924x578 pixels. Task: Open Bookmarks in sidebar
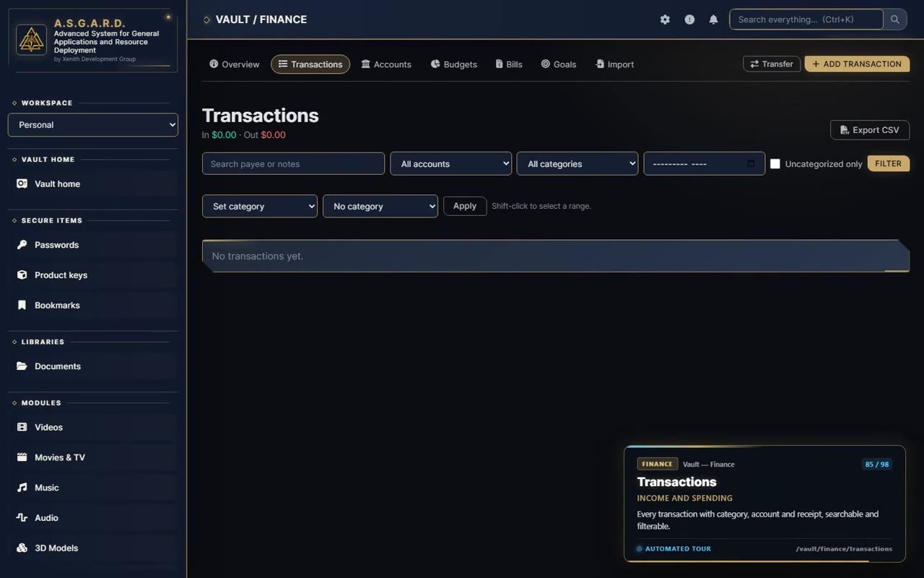[92, 306]
